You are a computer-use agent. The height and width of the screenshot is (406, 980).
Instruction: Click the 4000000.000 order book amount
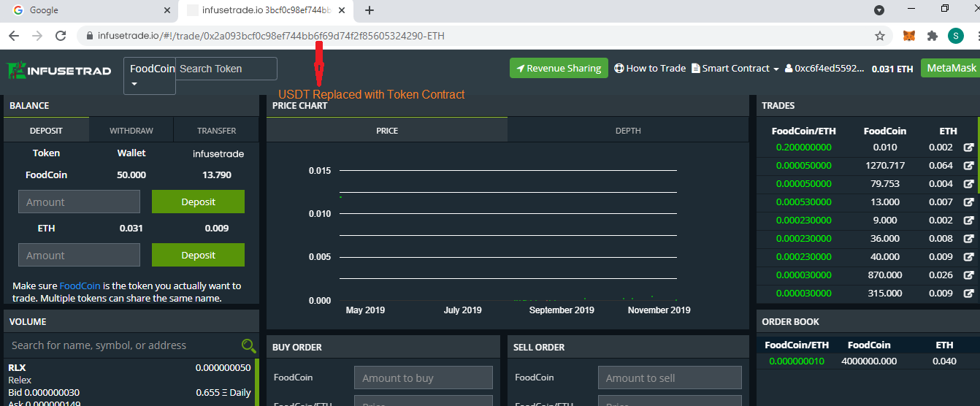pyautogui.click(x=869, y=361)
